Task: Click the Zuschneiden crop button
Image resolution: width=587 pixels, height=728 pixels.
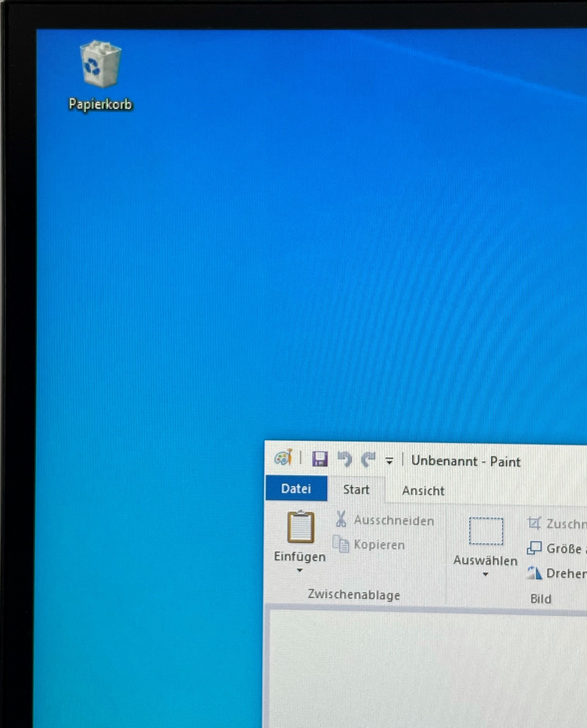Action: (x=557, y=523)
